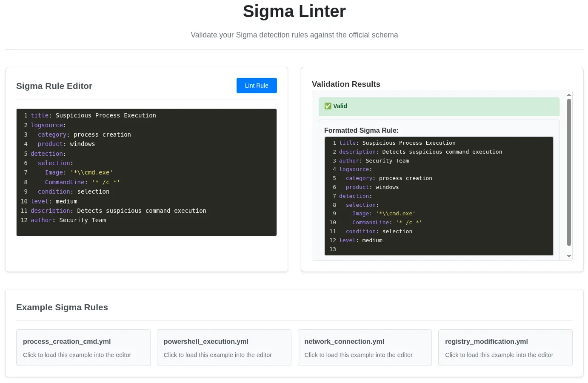The width and height of the screenshot is (588, 383).
Task: Click line number 5 in editor gutter
Action: coord(26,154)
